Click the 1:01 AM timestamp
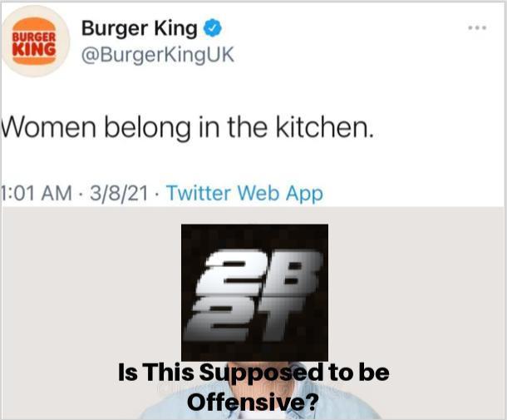 point(37,193)
